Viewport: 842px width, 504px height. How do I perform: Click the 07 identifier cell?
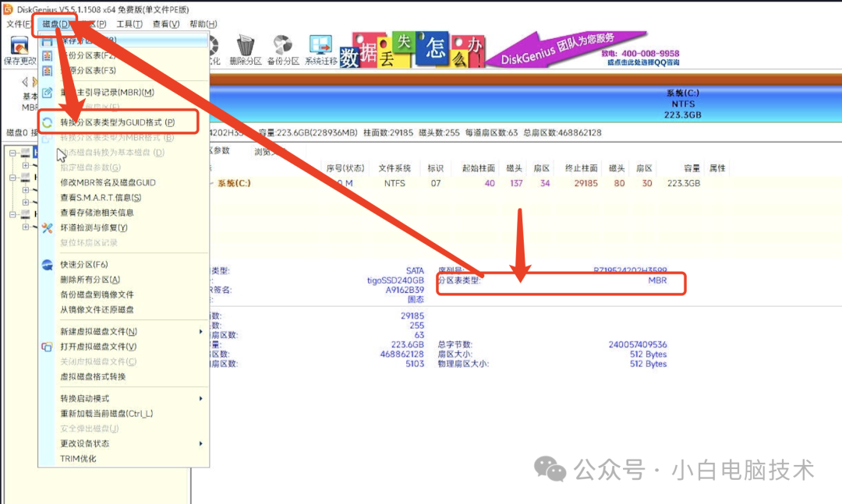click(436, 184)
